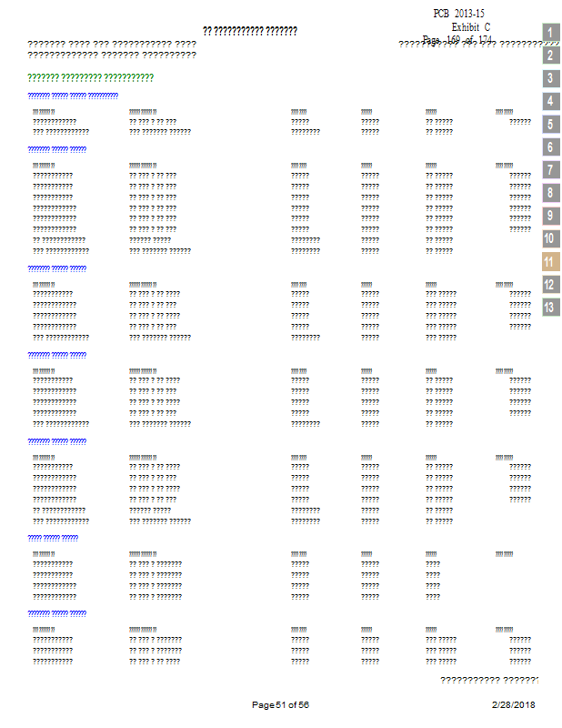Viewport: 562px width, 728px height.
Task: Click the number 1 page button
Action: [x=550, y=33]
